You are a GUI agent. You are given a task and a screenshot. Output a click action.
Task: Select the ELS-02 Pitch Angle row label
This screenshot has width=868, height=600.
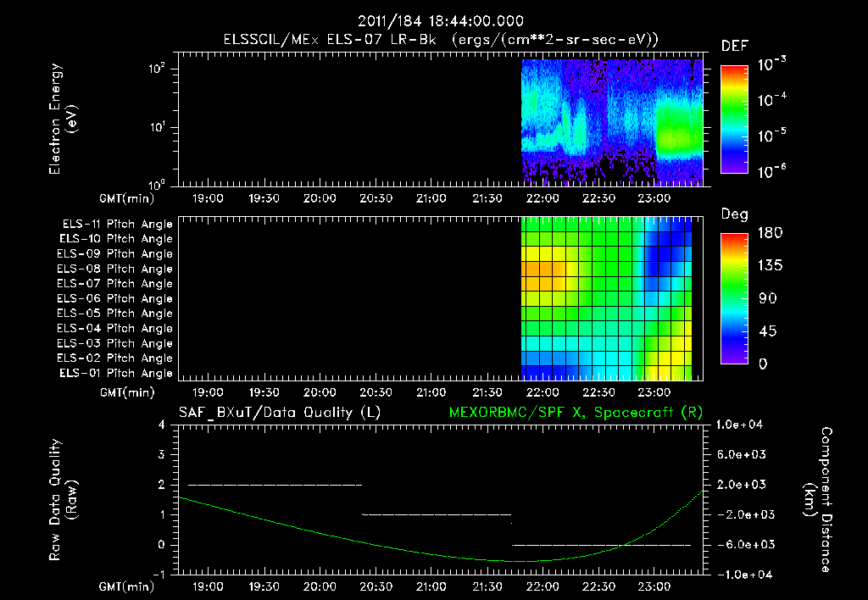pyautogui.click(x=115, y=358)
